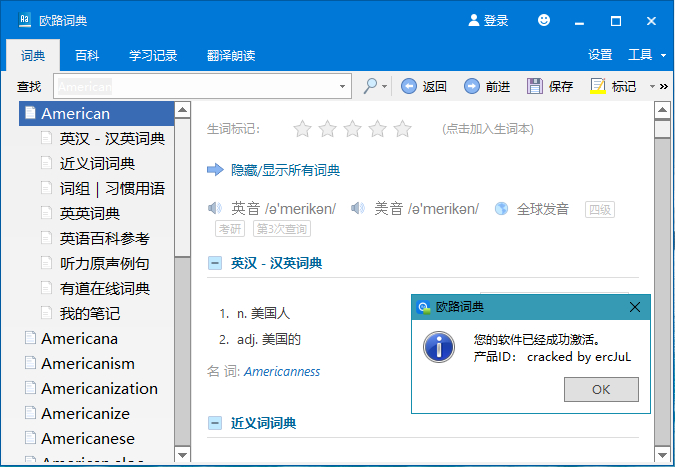Open the search box history dropdown arrow
Image resolution: width=675 pixels, height=467 pixels.
[342, 86]
